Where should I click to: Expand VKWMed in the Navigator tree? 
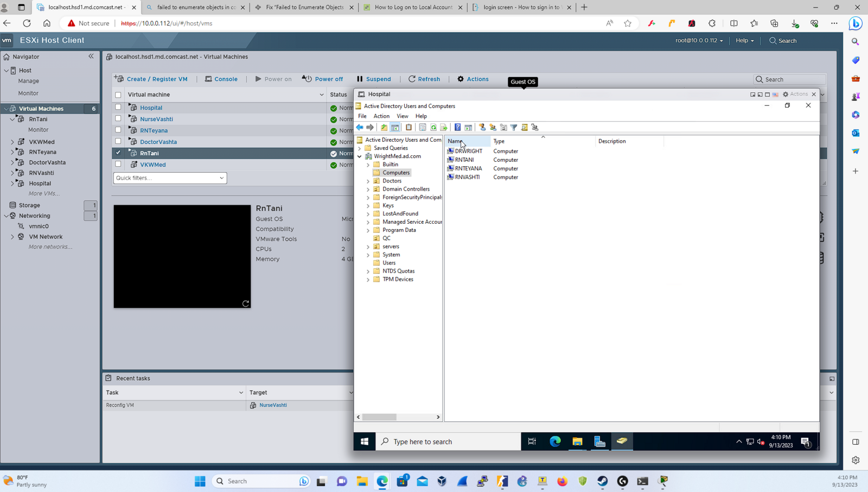[12, 142]
